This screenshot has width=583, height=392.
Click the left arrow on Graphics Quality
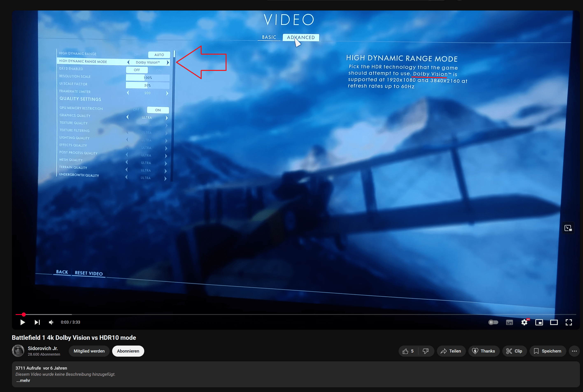127,117
